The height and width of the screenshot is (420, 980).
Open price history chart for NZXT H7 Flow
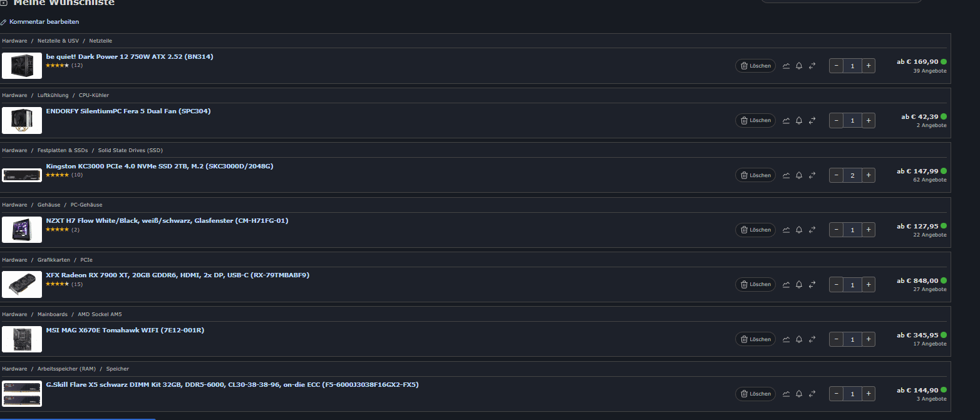[786, 230]
